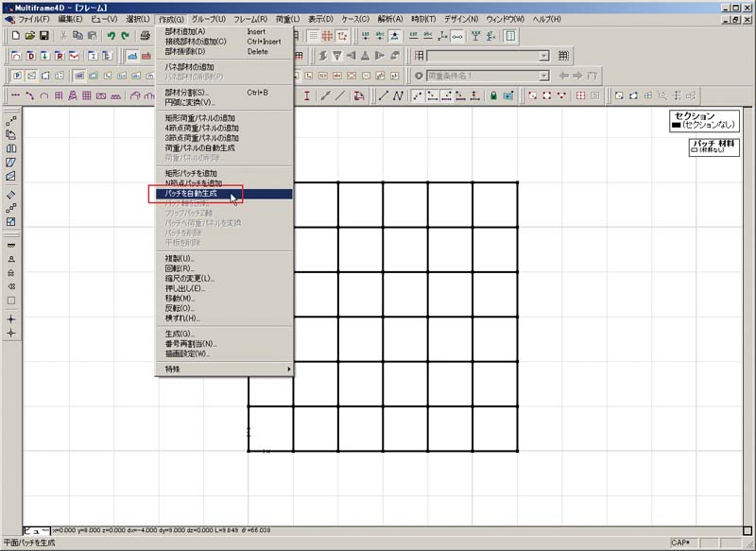Click the パッチ 材料 legend box
This screenshot has height=551, width=756.
[x=713, y=147]
